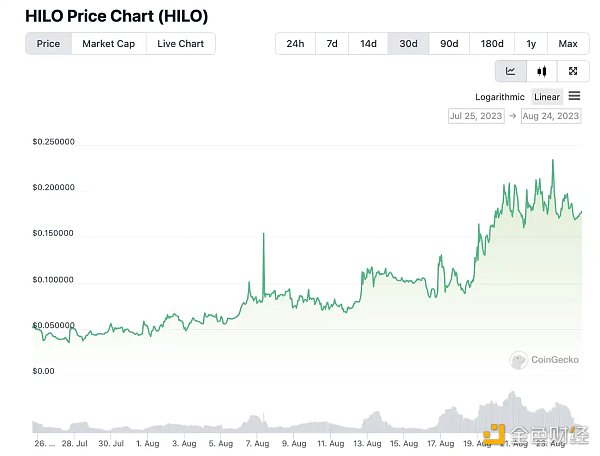Image resolution: width=600 pixels, height=456 pixels.
Task: Show the 180d time range
Action: pyautogui.click(x=492, y=44)
